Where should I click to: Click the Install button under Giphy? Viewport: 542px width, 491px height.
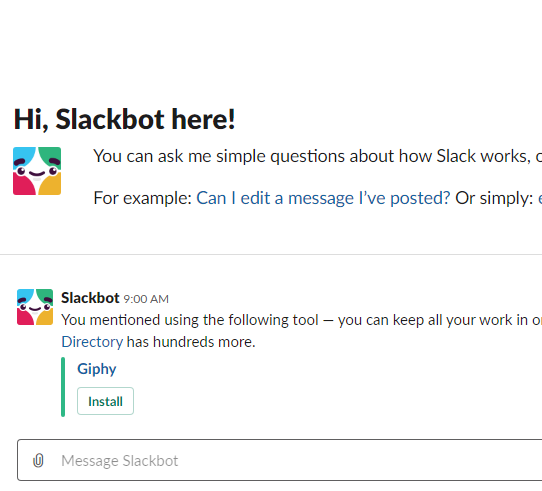(105, 401)
